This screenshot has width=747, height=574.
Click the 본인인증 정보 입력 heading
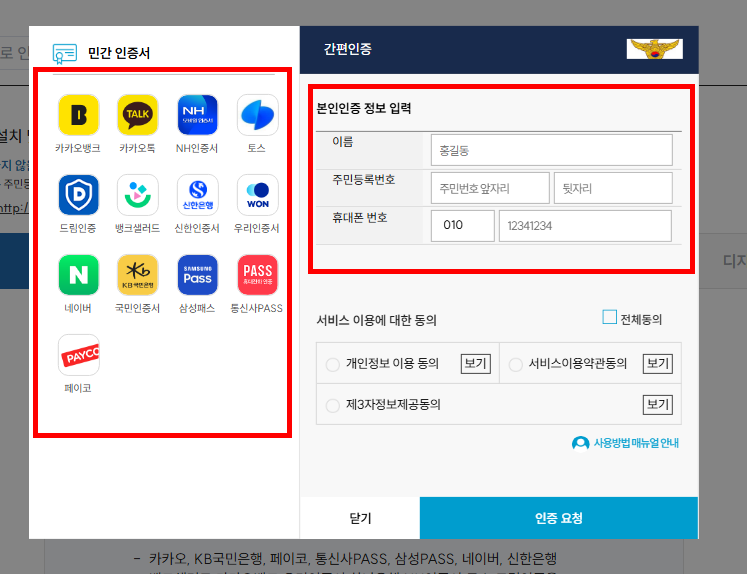point(364,108)
